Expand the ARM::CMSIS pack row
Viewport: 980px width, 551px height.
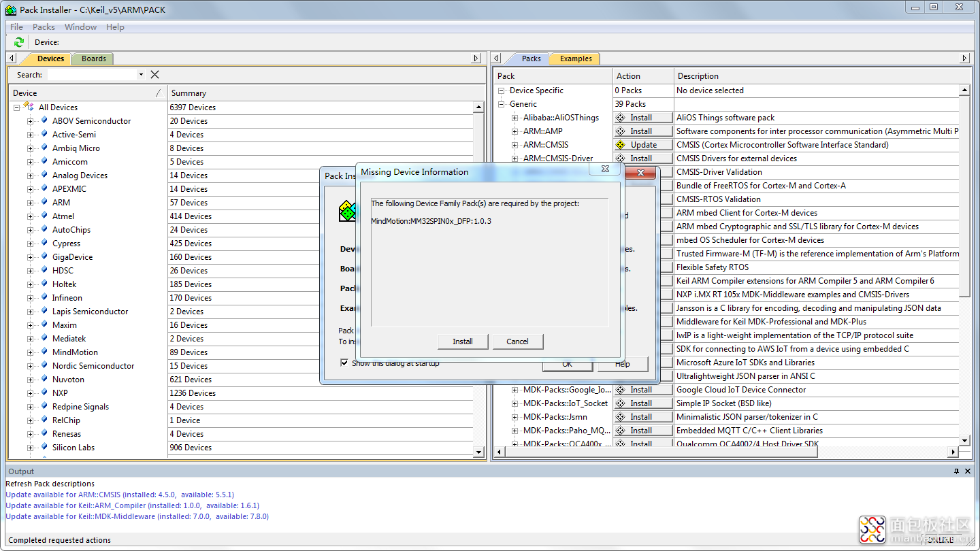[x=515, y=145]
